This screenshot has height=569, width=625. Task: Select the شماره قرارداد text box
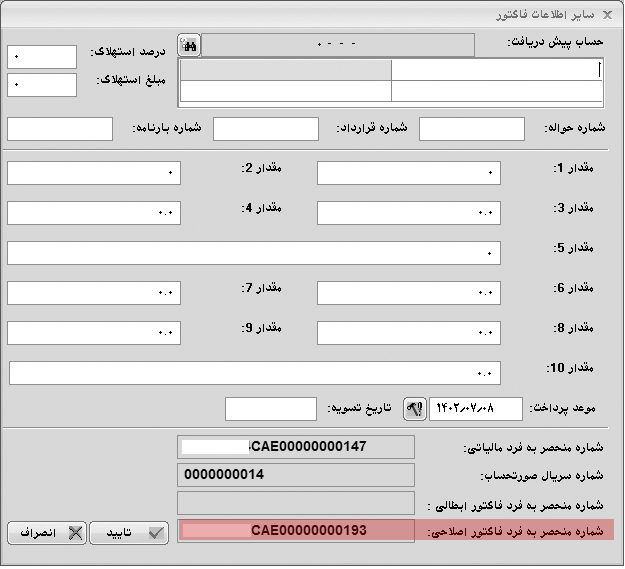pyautogui.click(x=266, y=129)
